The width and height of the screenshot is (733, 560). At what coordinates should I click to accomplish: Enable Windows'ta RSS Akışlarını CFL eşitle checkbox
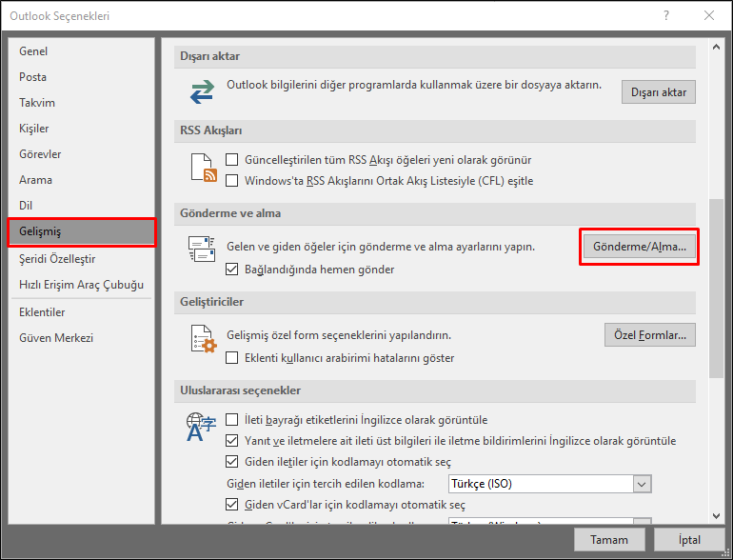click(x=232, y=181)
